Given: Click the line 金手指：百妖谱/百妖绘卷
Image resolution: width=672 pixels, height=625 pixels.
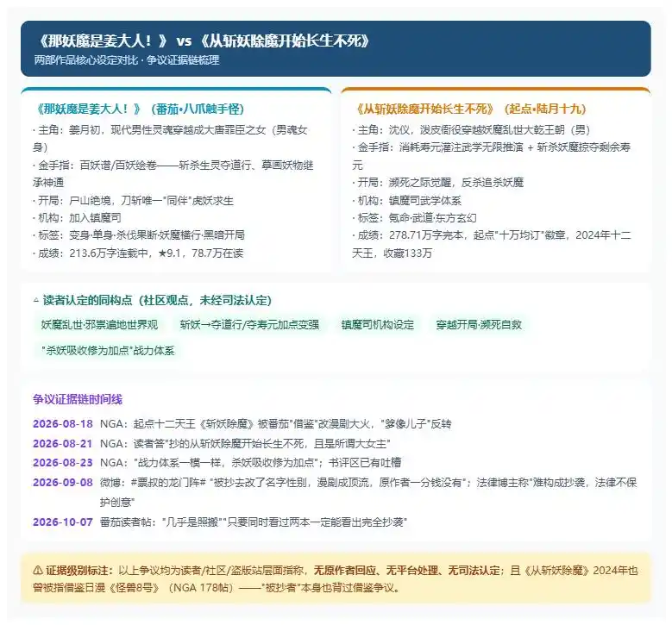Looking at the screenshot, I should [x=173, y=173].
